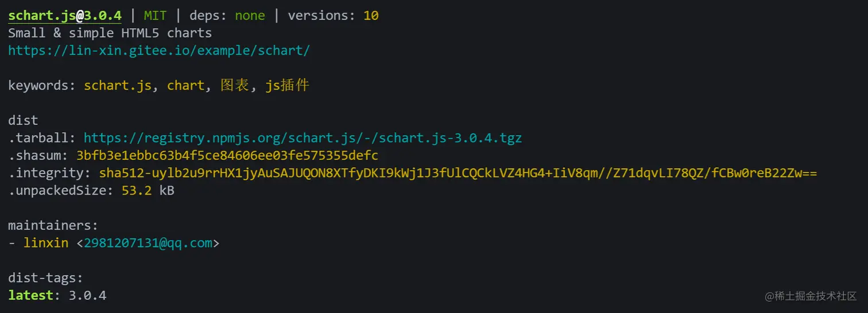Click the 'maintainers:' section heading
The width and height of the screenshot is (868, 313).
point(53,226)
